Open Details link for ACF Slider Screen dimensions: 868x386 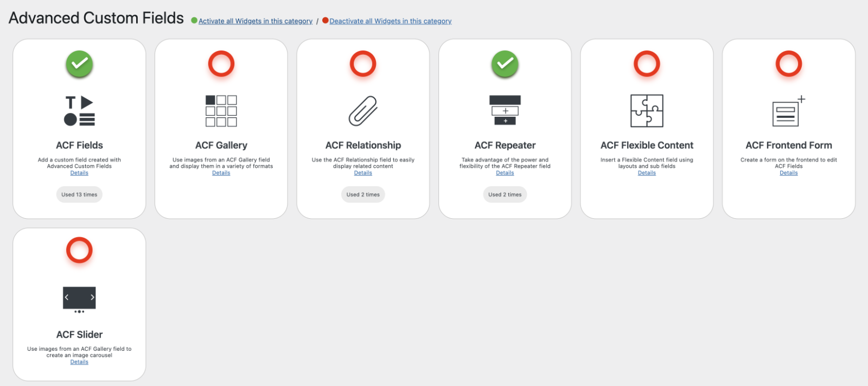tap(79, 362)
